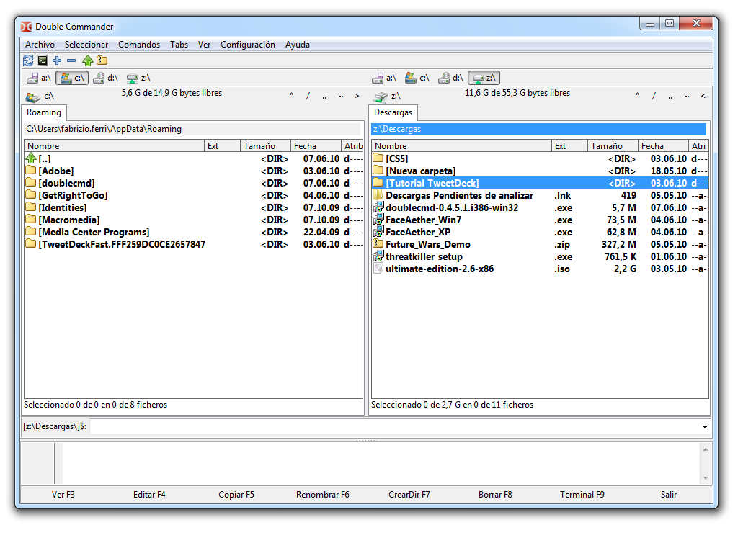Image resolution: width=756 pixels, height=543 pixels.
Task: Expand the command line history dropdown
Action: [705, 426]
